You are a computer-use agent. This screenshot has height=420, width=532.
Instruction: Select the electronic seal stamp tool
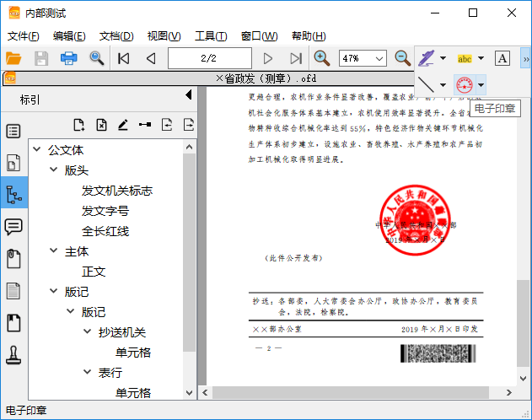[x=464, y=84]
